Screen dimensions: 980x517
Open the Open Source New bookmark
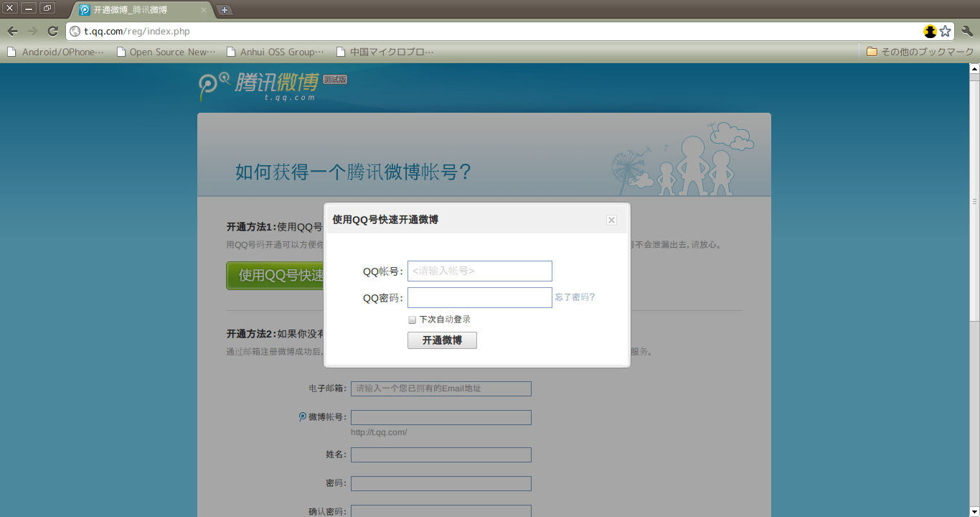(166, 52)
